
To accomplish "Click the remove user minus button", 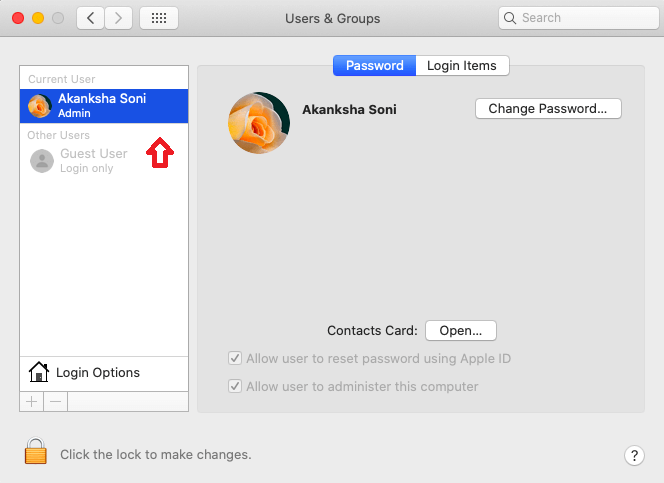I will (x=56, y=401).
